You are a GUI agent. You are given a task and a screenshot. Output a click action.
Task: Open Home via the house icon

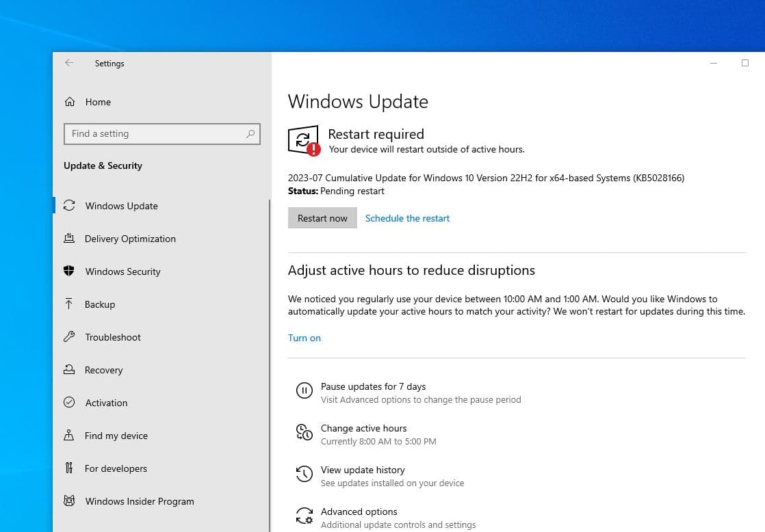click(69, 102)
